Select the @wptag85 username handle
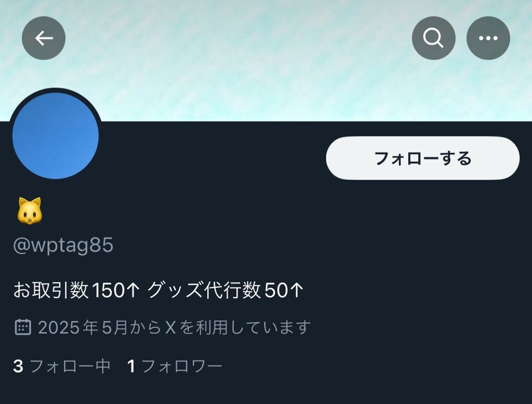 (x=63, y=245)
